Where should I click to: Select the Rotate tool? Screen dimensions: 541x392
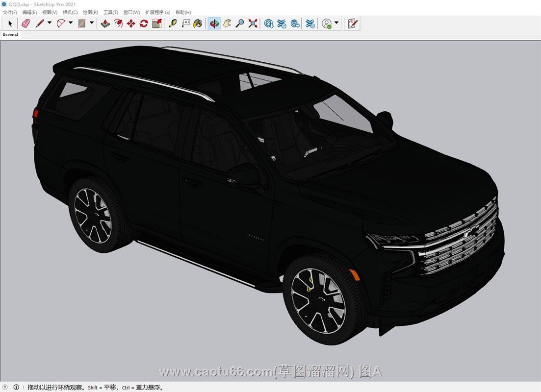click(x=144, y=23)
